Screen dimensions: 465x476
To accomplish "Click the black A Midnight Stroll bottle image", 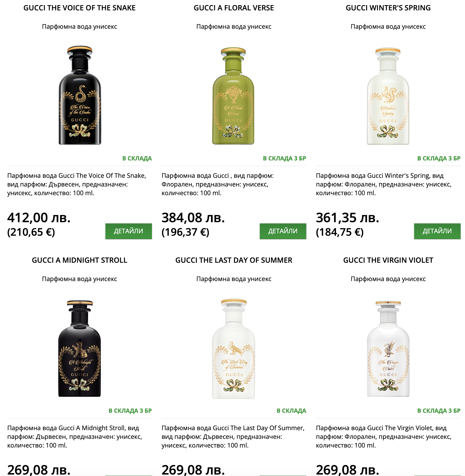I will point(80,348).
